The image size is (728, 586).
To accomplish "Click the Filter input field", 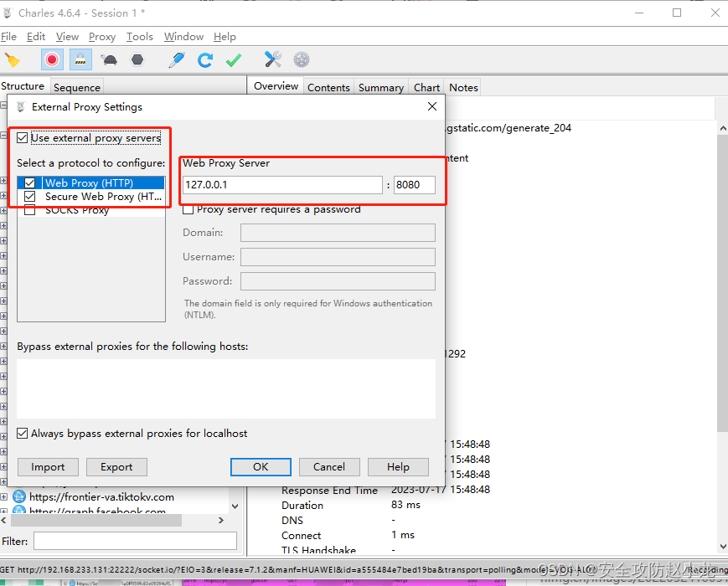I will tap(135, 541).
